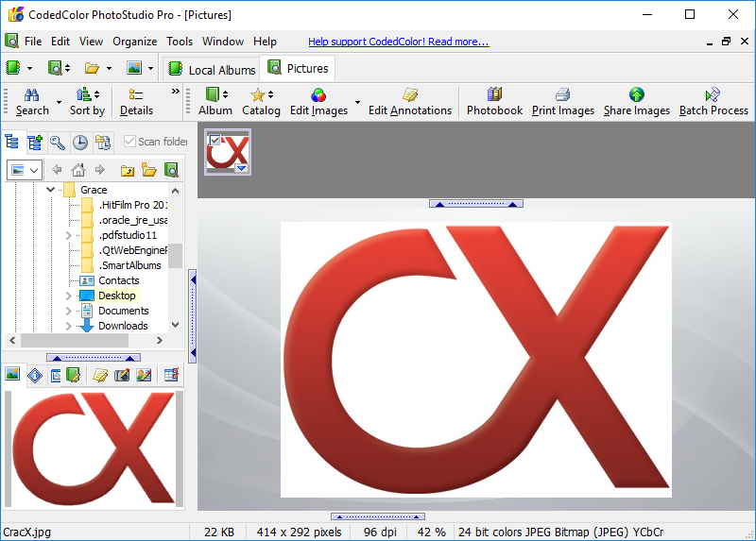Viewport: 756px width, 541px height.
Task: Start the Batch Process tool
Action: tap(713, 102)
